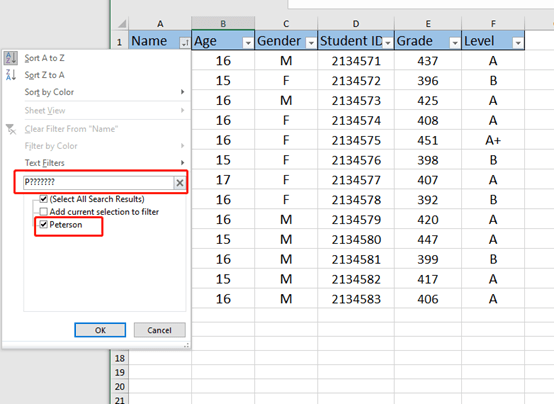
Task: Click the Gender header cell
Action: pos(286,40)
